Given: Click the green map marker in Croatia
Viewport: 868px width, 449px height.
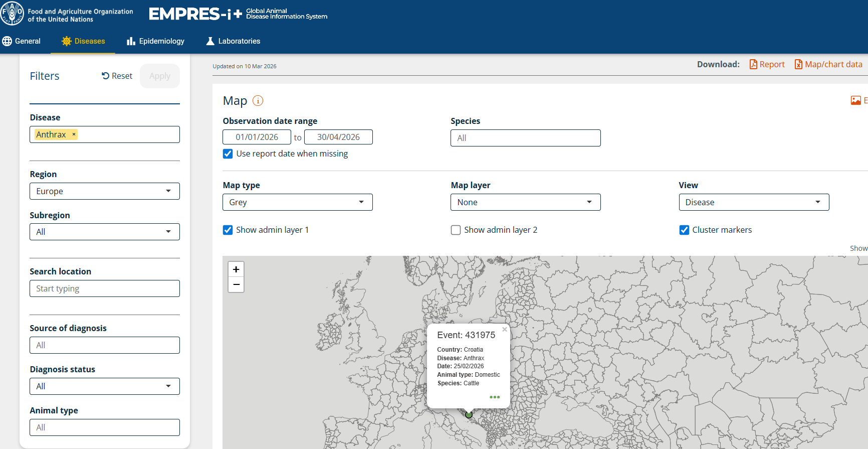Looking at the screenshot, I should [469, 414].
